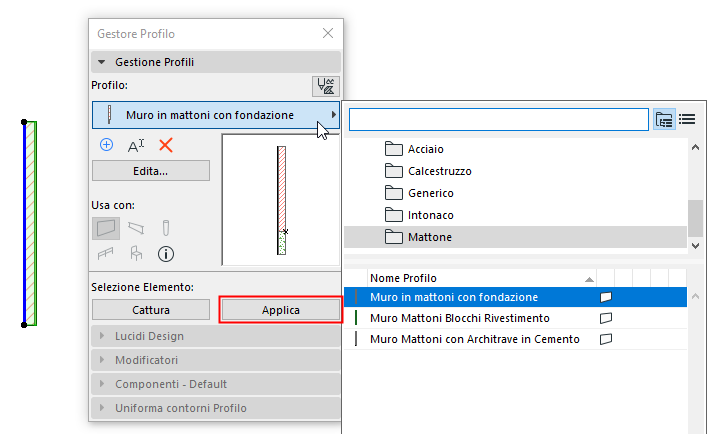The height and width of the screenshot is (434, 711).
Task: Toggle the Column use-with button
Action: coord(166,229)
